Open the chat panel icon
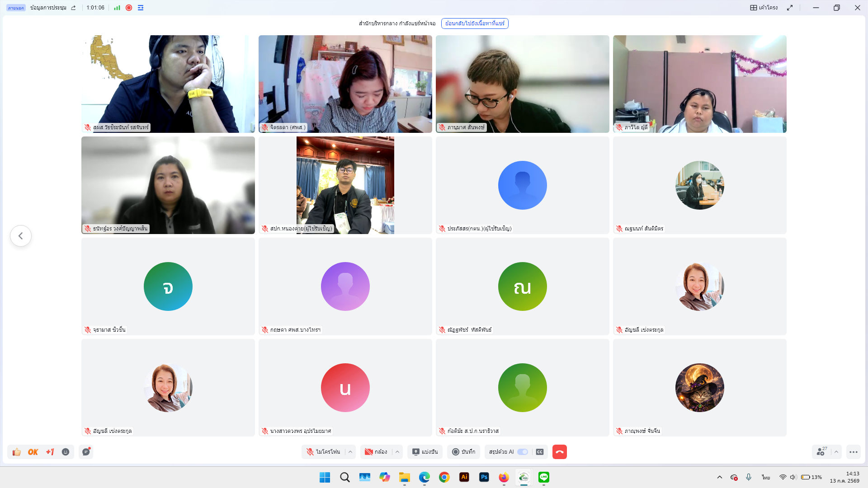 point(86,452)
